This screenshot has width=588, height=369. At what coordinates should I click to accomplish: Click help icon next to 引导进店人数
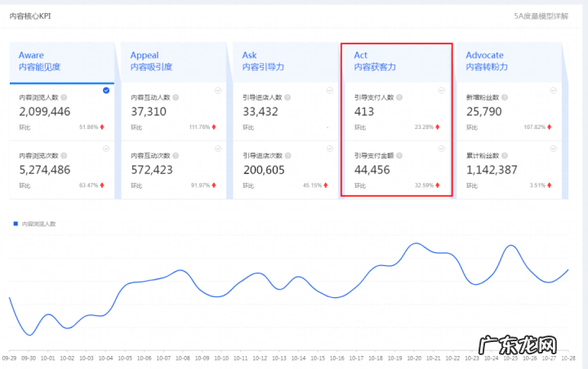(288, 97)
